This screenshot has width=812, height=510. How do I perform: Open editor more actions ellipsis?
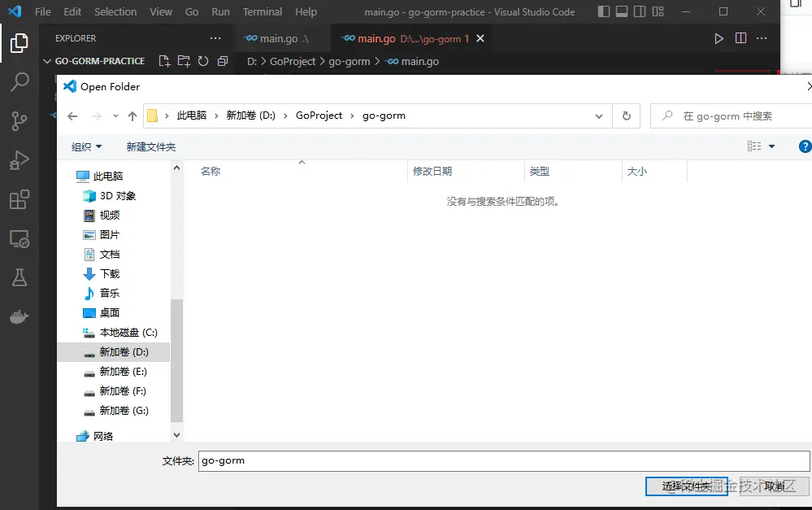(x=762, y=38)
